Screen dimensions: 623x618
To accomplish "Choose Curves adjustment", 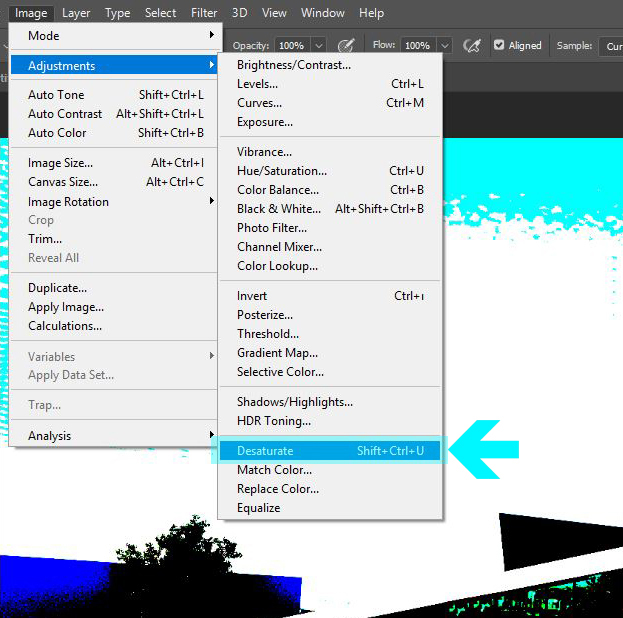I will click(x=330, y=103).
